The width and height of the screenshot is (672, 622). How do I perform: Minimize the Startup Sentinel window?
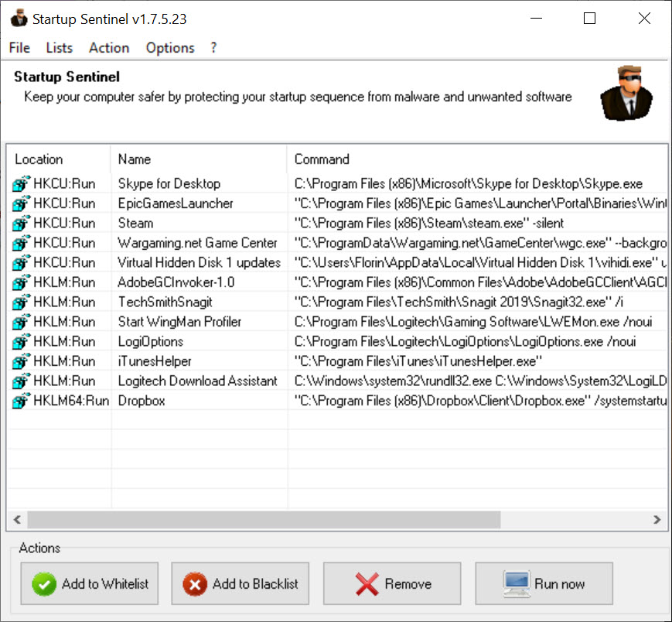536,19
